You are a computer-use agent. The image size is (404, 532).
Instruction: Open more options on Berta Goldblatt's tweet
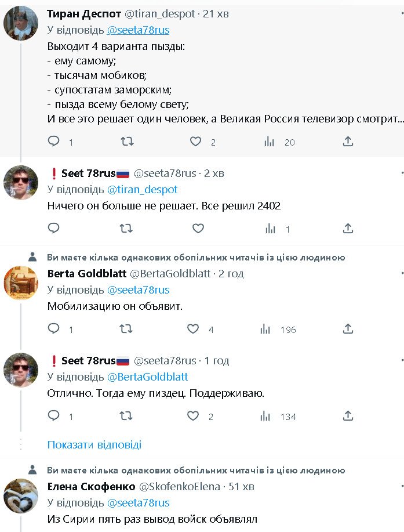click(402, 273)
